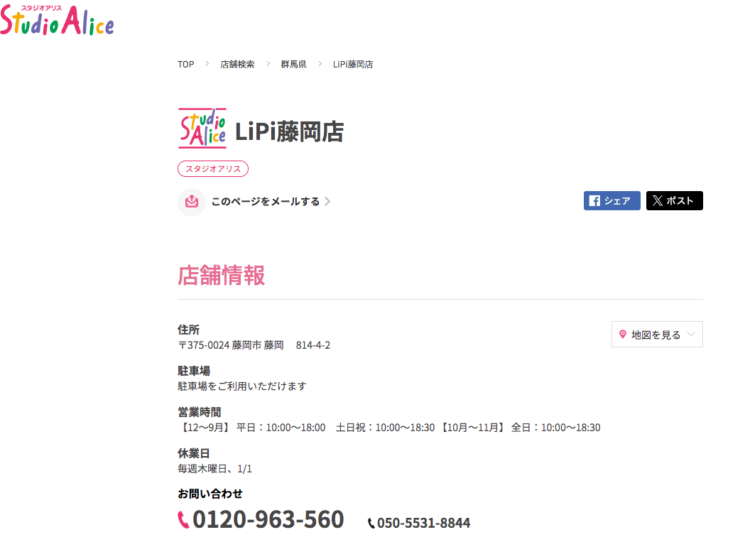Click the スタジオアリス tag badge

pyautogui.click(x=213, y=169)
